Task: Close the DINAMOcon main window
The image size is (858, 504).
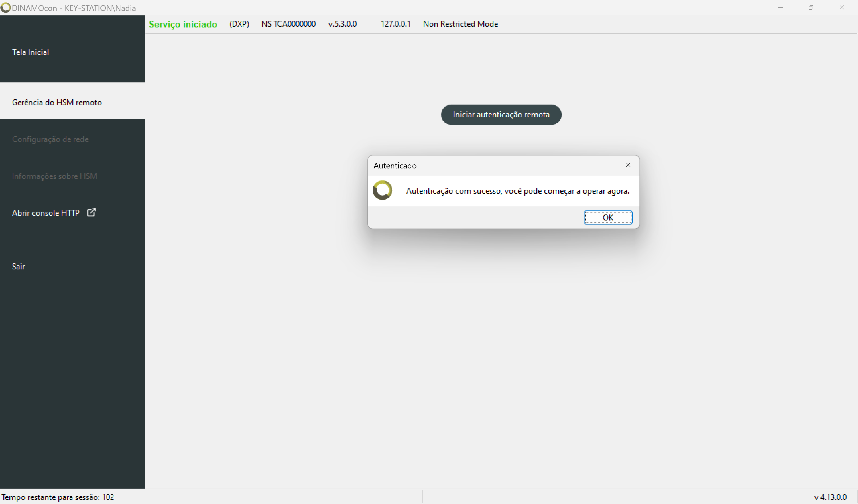Action: click(x=842, y=8)
